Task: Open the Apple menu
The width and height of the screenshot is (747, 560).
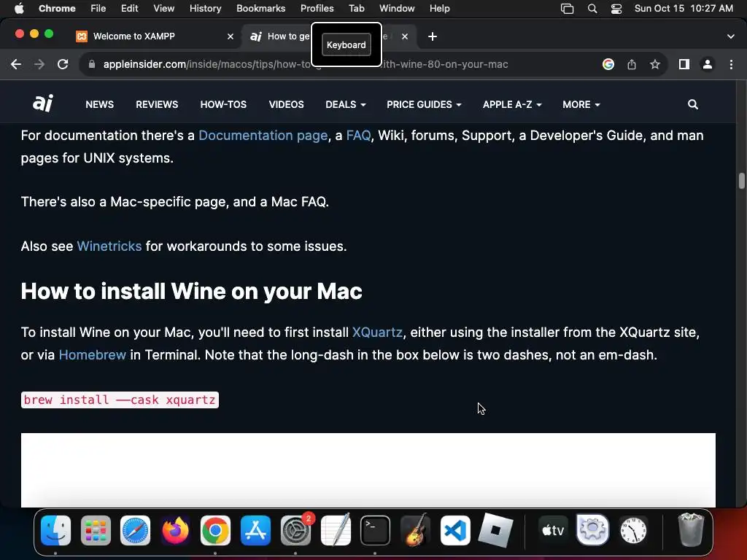Action: 19,9
